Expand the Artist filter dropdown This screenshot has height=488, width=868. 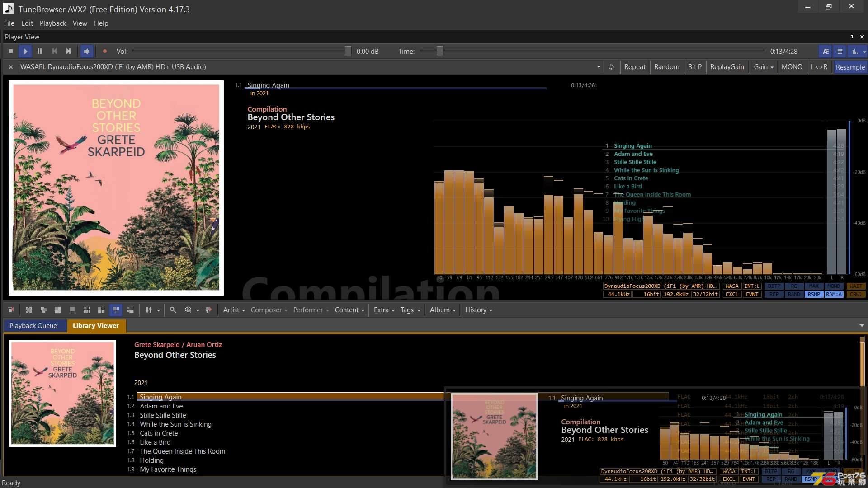tap(234, 310)
